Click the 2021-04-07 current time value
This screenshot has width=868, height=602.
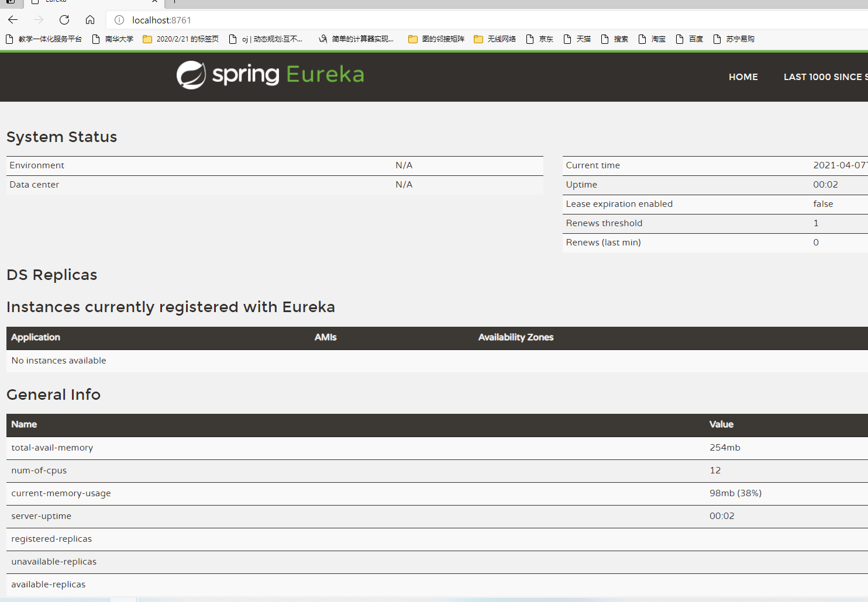(840, 165)
